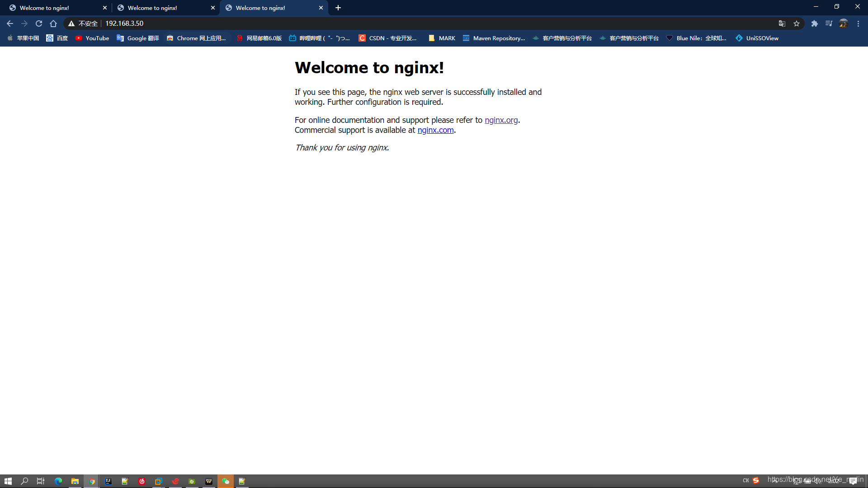Bookmark this page with the star
Viewport: 868px width, 488px height.
point(797,23)
